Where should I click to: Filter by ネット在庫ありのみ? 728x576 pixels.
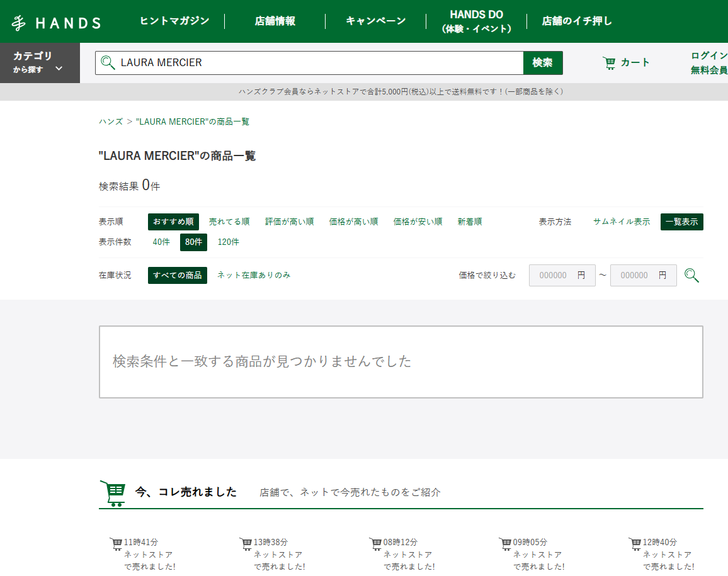[x=254, y=275]
